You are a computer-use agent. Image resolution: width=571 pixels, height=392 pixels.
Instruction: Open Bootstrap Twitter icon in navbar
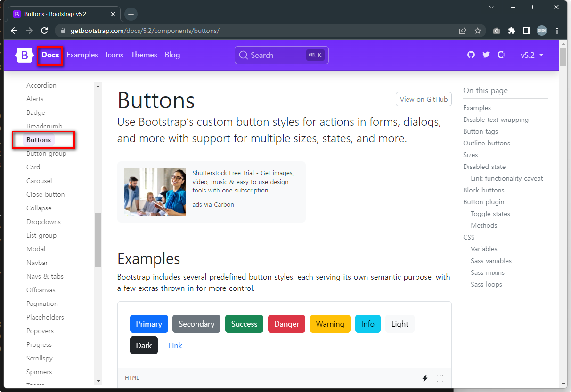[486, 55]
